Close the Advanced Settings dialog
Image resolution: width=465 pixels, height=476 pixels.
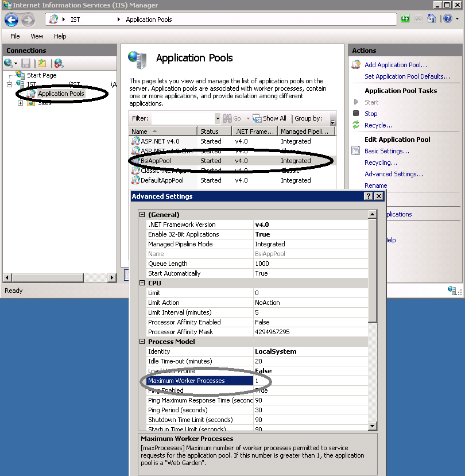tap(379, 196)
